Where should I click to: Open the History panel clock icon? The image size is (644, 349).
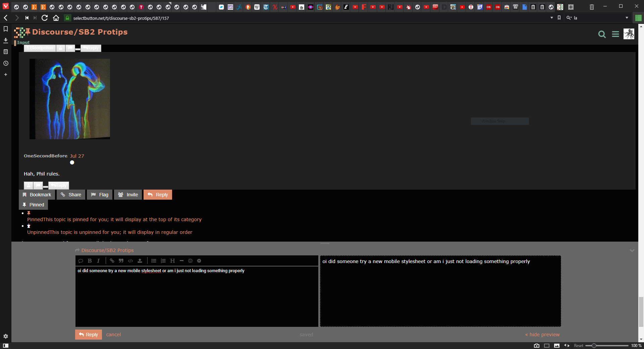pyautogui.click(x=6, y=63)
